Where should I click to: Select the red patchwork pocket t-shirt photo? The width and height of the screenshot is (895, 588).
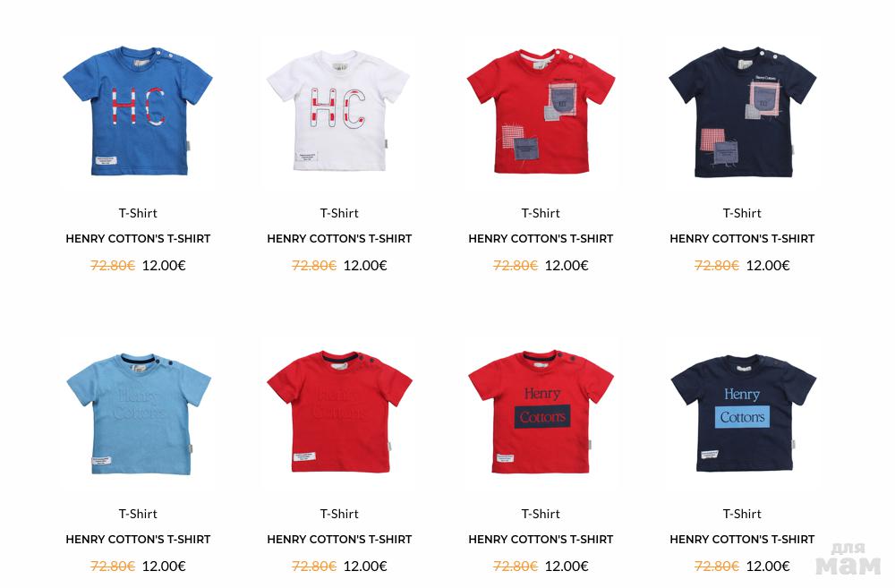[x=541, y=111]
